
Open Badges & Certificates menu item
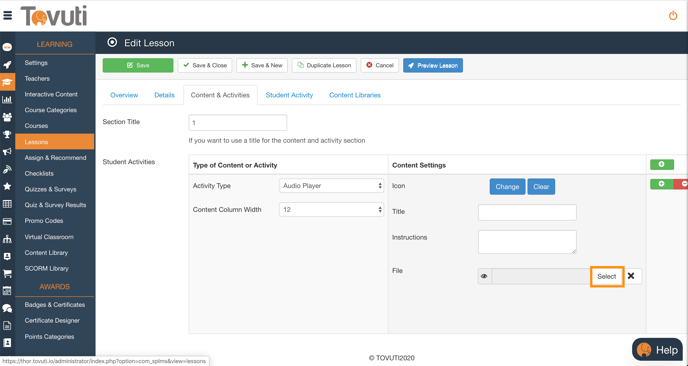tap(55, 305)
